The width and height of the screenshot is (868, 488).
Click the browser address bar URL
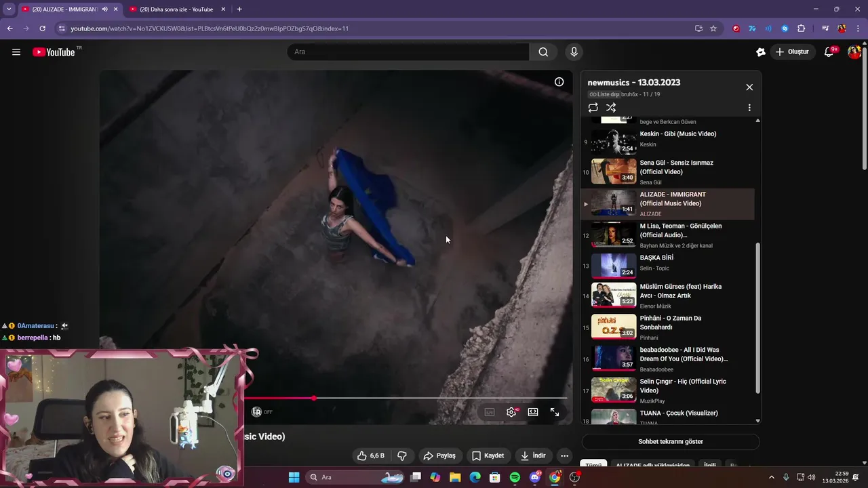click(210, 28)
